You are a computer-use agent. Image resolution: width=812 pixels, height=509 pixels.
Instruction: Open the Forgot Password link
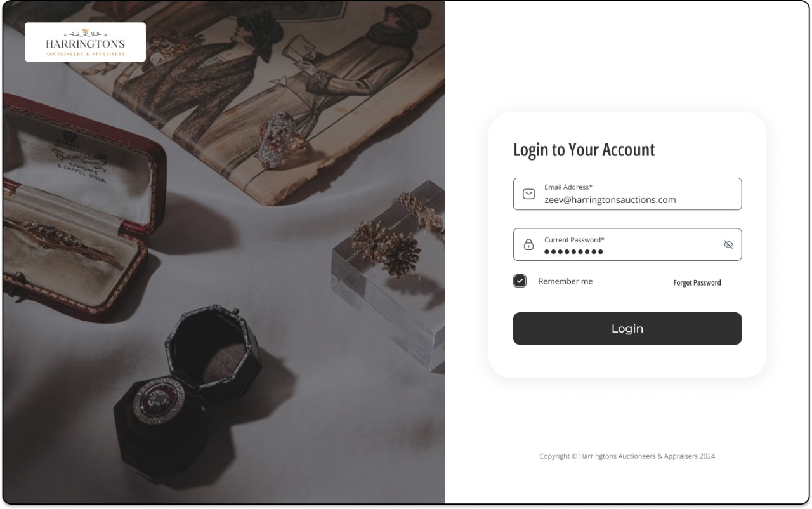[697, 282]
